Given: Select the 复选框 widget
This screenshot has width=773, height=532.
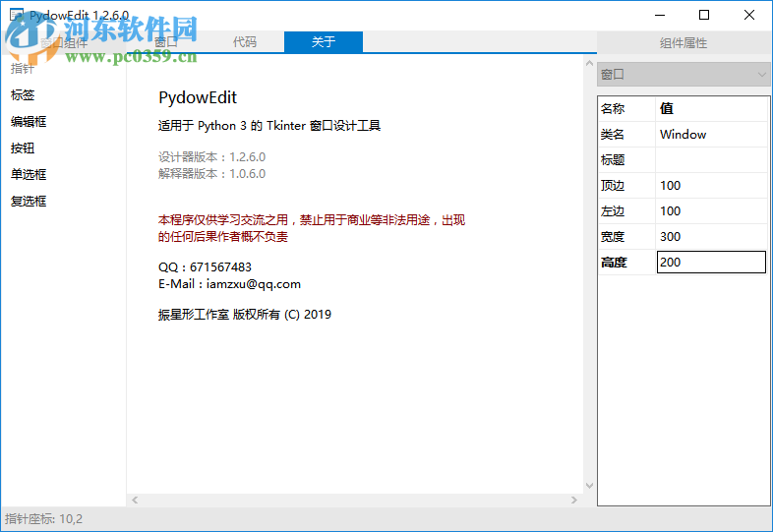Looking at the screenshot, I should point(29,202).
